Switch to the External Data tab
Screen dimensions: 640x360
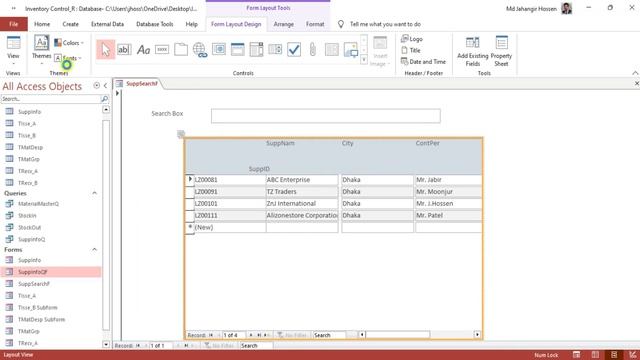pyautogui.click(x=107, y=24)
